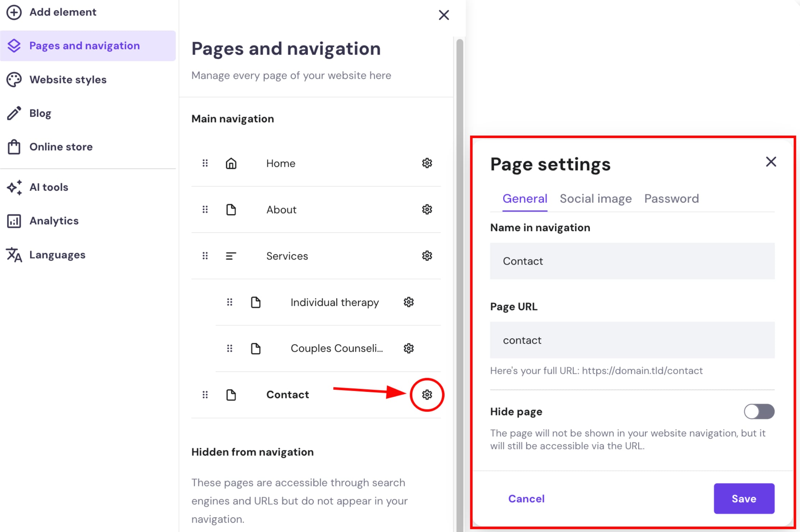Open the Pages and navigation section
The height and width of the screenshot is (532, 800).
coord(84,46)
